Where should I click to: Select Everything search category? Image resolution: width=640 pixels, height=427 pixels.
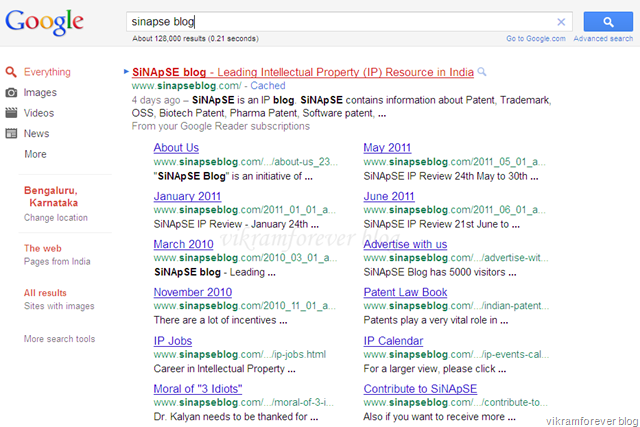[x=47, y=72]
